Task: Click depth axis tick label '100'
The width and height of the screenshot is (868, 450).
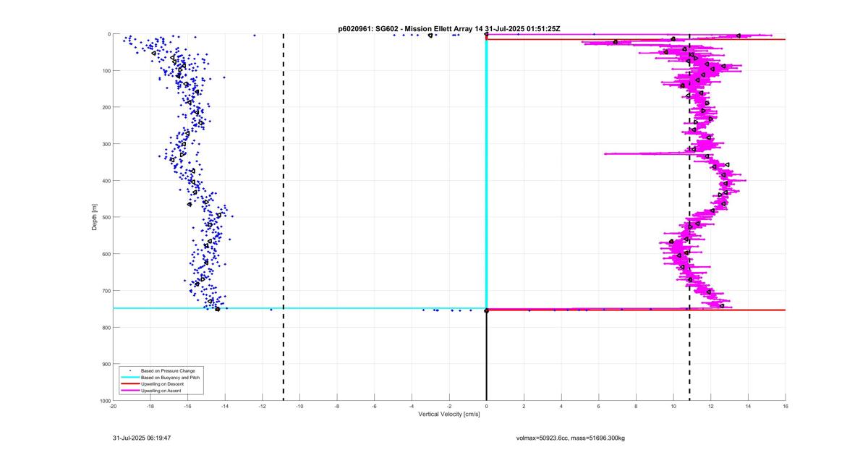Action: [x=106, y=71]
